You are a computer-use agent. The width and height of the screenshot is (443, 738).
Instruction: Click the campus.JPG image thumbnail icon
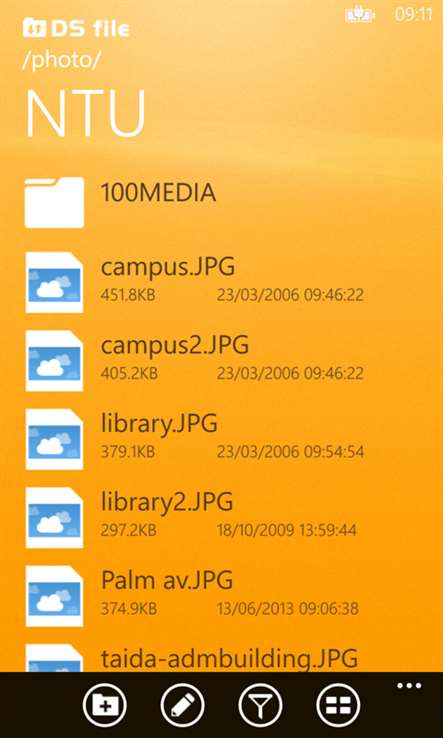(54, 282)
